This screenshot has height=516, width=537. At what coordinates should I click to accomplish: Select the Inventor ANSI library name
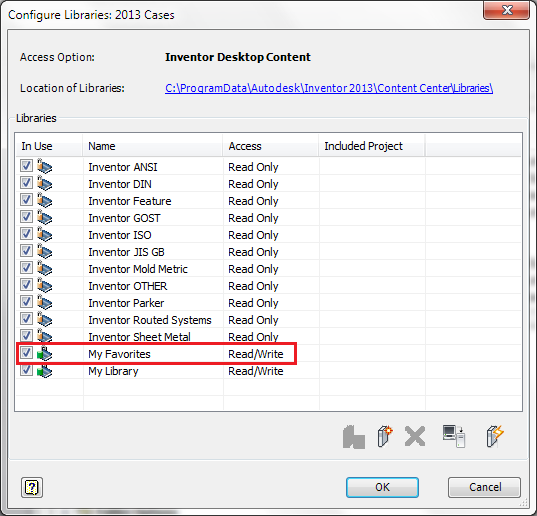point(123,167)
